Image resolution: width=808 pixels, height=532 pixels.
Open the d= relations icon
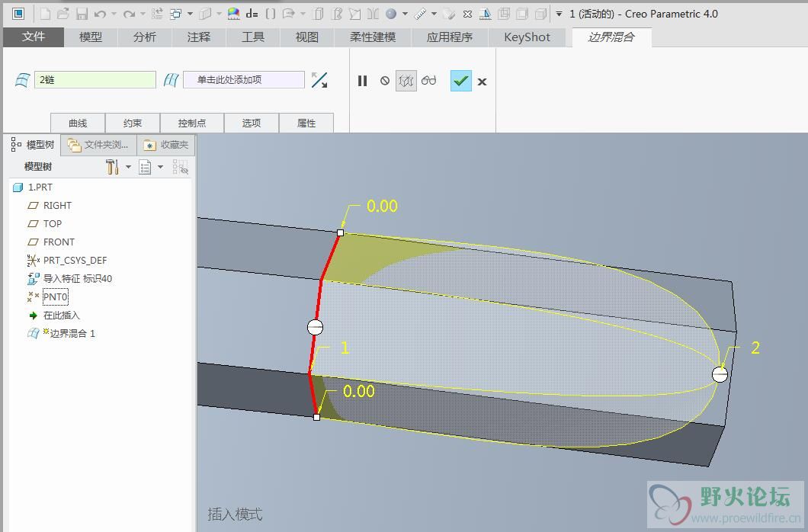point(252,14)
